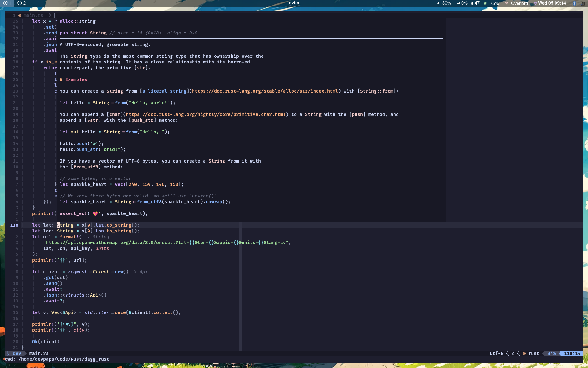Click the a_literal_string hyperlink in docs

165,91
